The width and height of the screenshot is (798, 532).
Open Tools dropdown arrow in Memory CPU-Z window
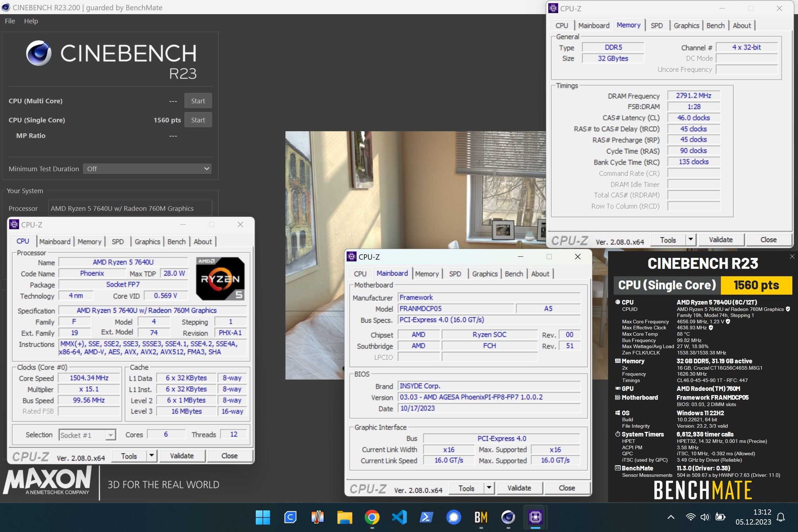pos(691,239)
